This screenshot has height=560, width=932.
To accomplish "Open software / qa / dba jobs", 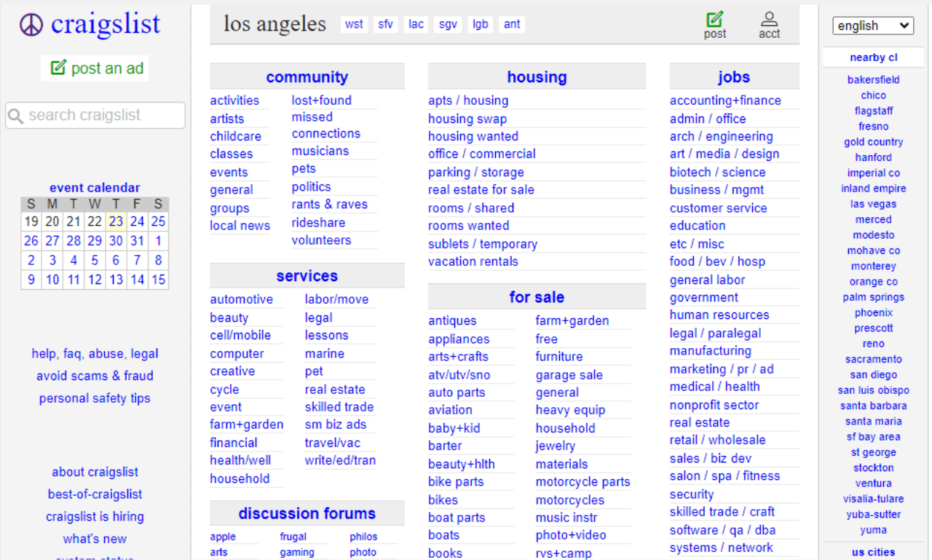I will tap(722, 530).
